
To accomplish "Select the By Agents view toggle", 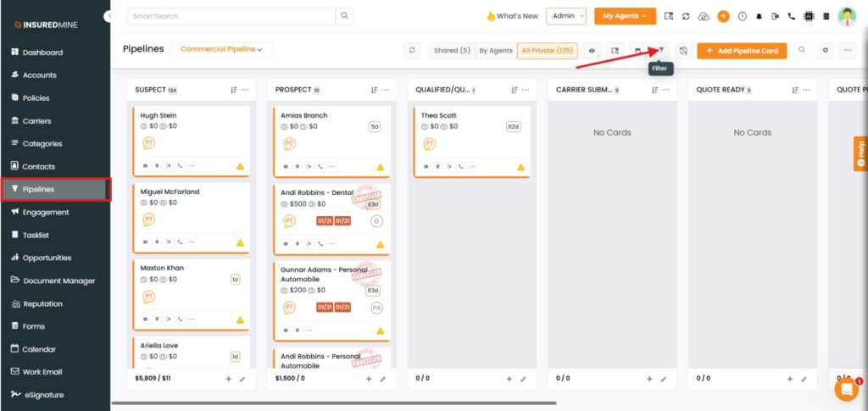I will pos(495,51).
